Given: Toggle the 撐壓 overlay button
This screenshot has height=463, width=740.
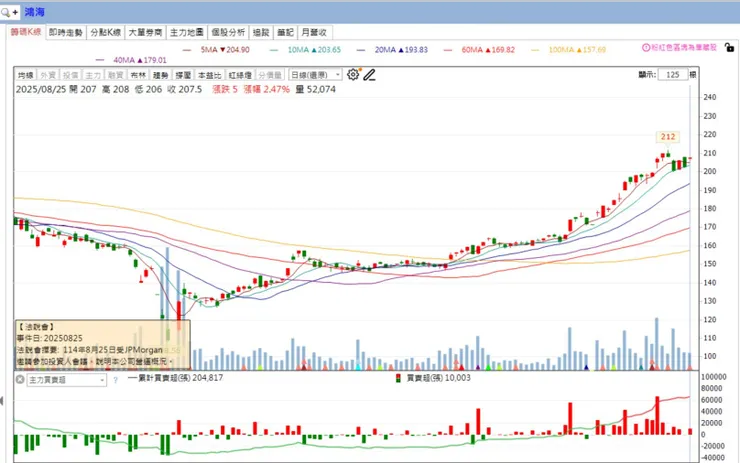Looking at the screenshot, I should [183, 75].
